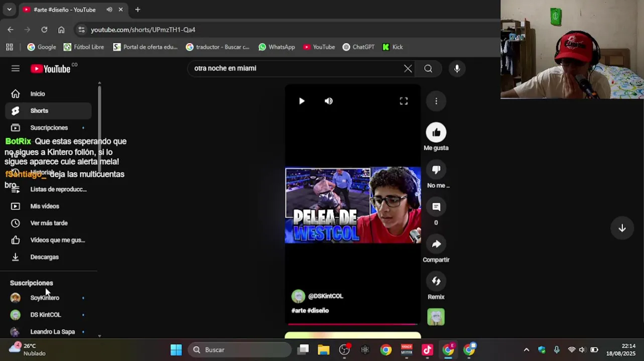Open the Leandro La Sapa subscription channel
Image resolution: width=644 pixels, height=361 pixels.
point(49,332)
